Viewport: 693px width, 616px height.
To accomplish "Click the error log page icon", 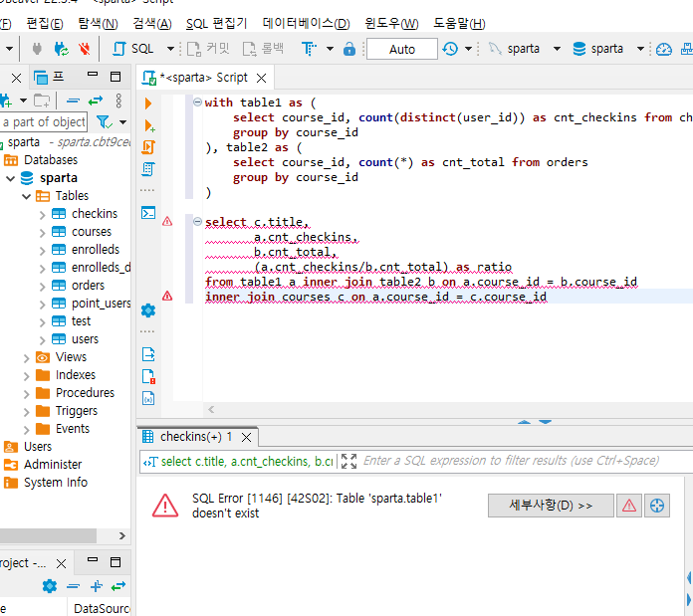I will [x=148, y=376].
